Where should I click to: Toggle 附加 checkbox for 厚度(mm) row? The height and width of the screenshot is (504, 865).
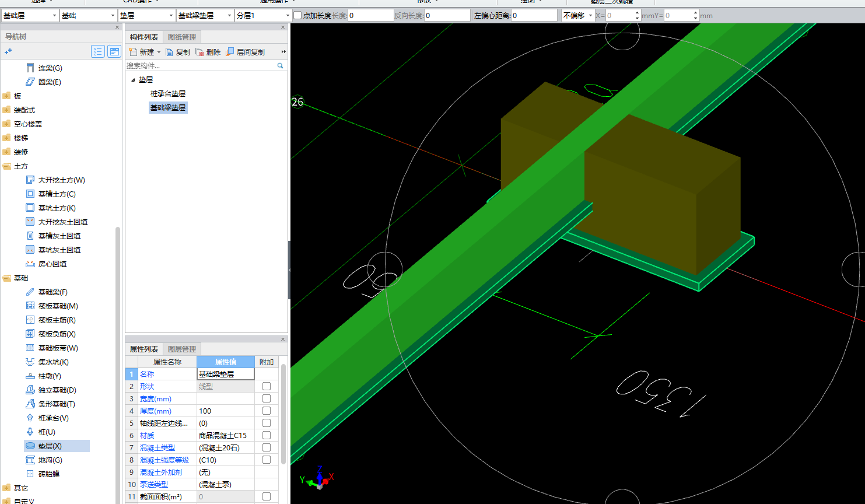pos(267,411)
